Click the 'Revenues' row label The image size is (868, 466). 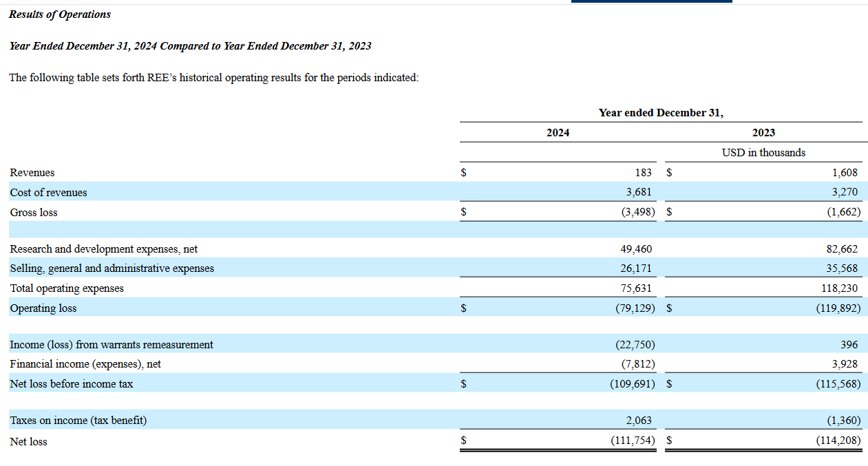point(32,173)
